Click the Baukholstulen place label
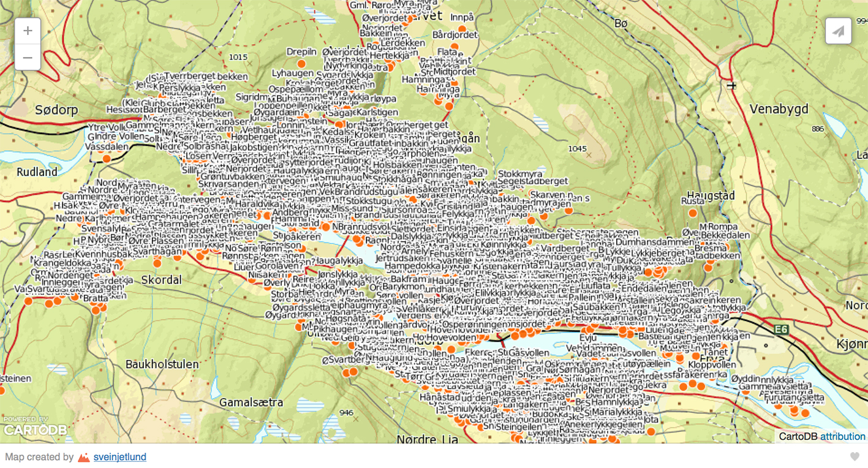The height and width of the screenshot is (468, 868). 162,364
